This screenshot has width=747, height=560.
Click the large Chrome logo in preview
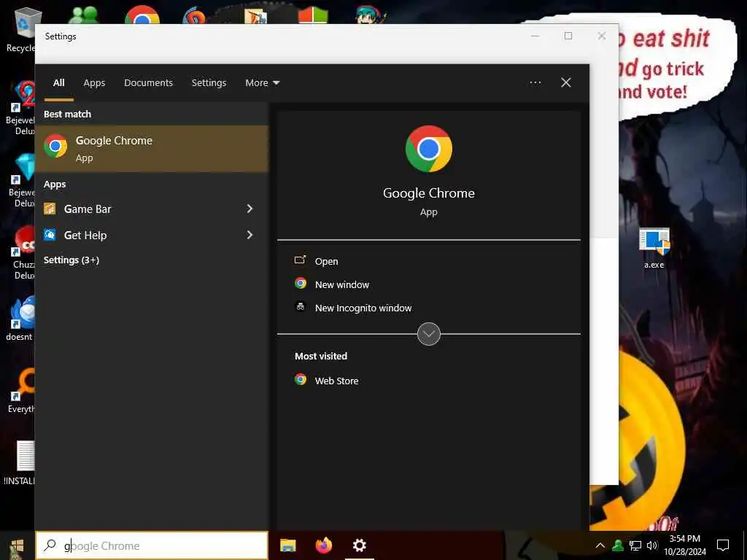[429, 149]
